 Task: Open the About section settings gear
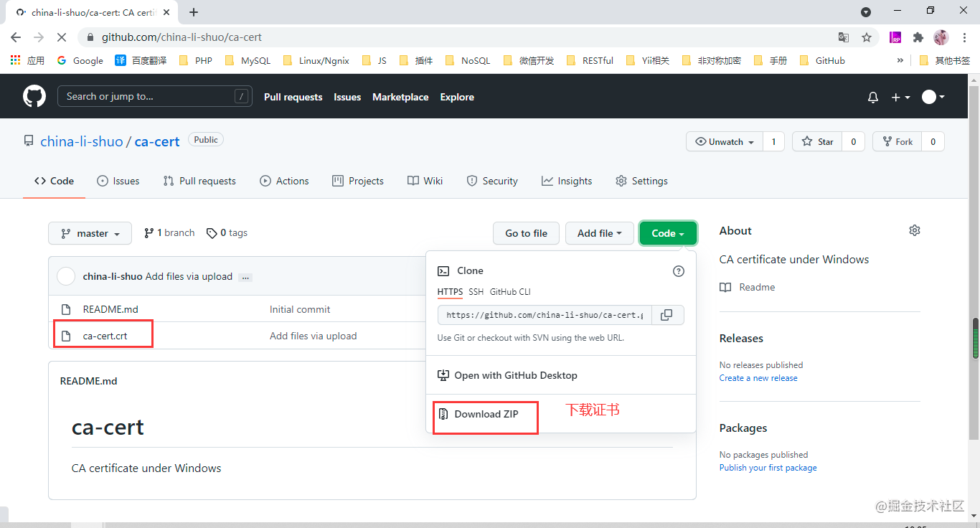tap(914, 230)
